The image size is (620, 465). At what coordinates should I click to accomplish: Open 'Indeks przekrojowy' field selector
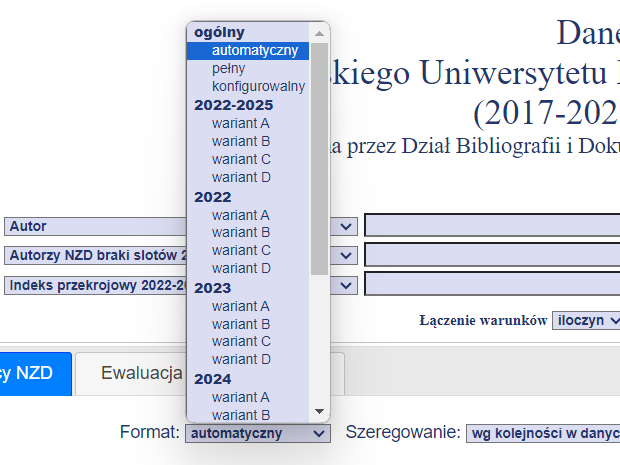click(x=346, y=285)
